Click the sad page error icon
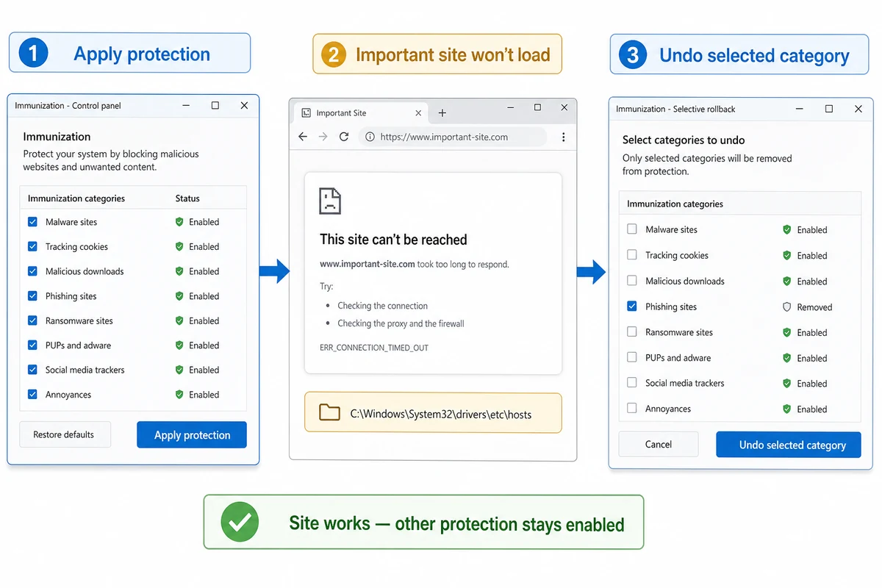882x588 pixels. pyautogui.click(x=330, y=201)
